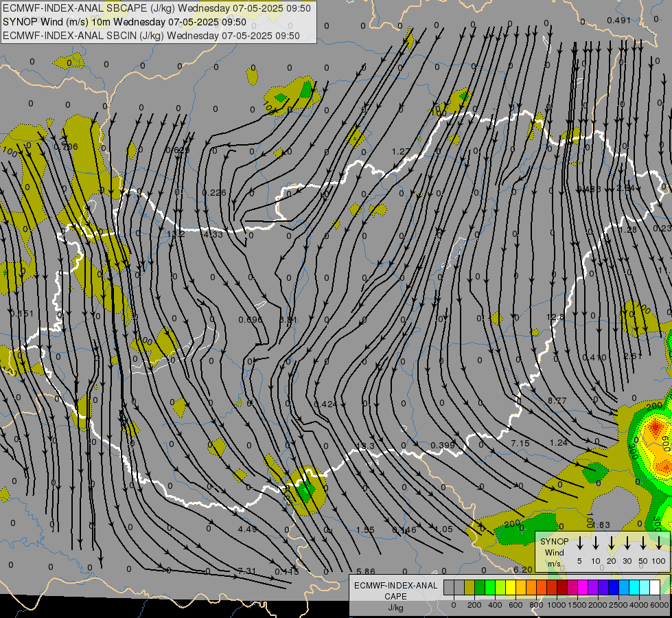Click the map value '1.83'
The width and height of the screenshot is (672, 618).
click(x=601, y=525)
